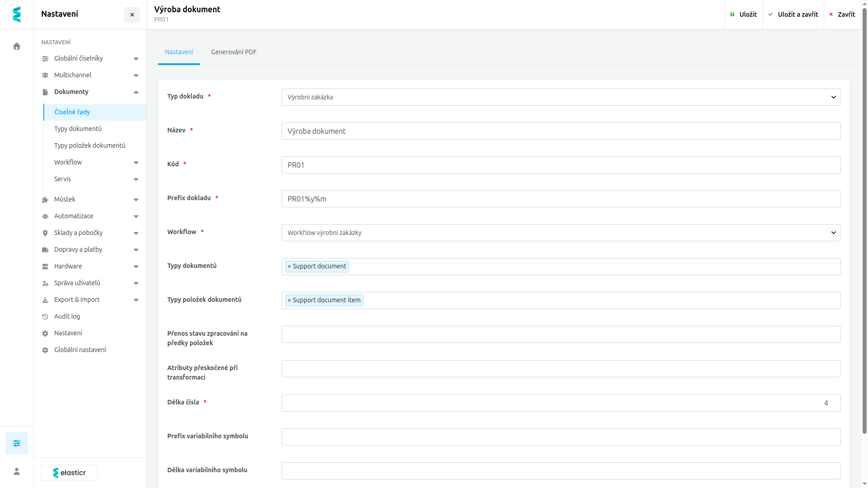Click the Elasticr logo at top left
This screenshot has height=488, width=868.
point(17,14)
